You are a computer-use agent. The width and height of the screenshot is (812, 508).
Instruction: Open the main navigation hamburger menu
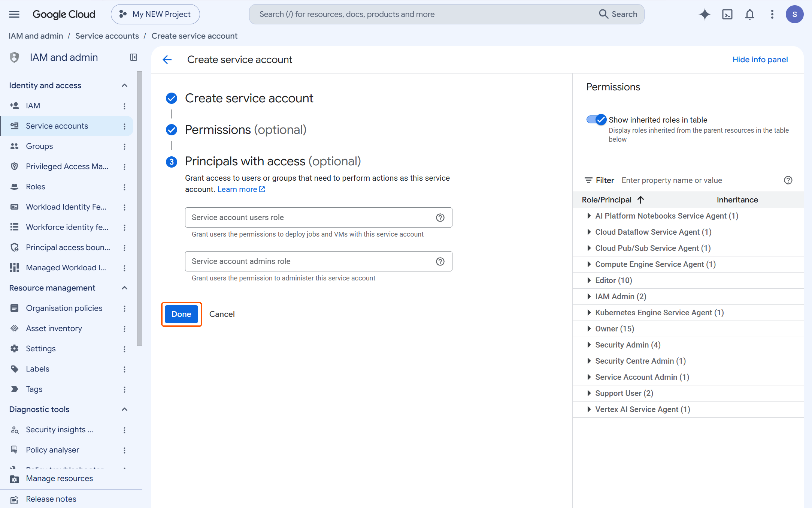14,14
